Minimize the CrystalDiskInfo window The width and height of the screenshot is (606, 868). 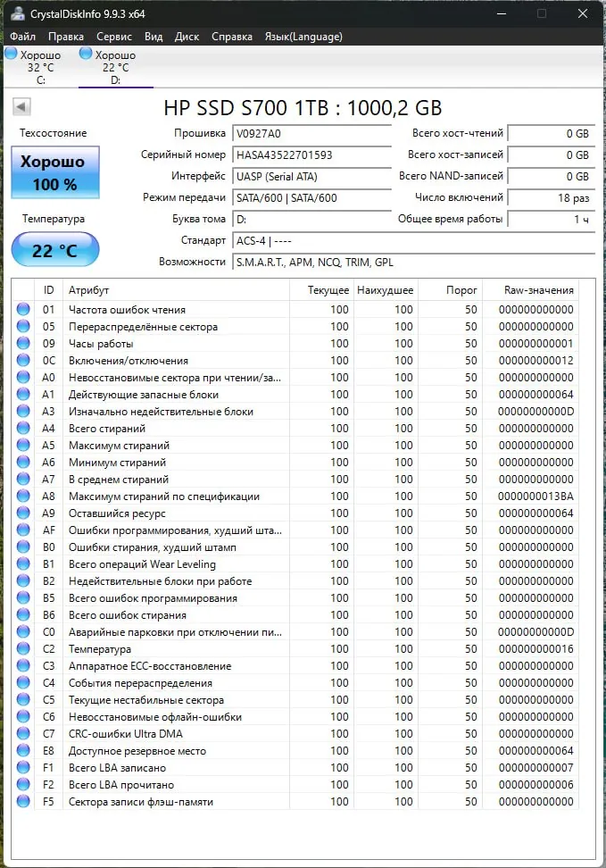(502, 13)
